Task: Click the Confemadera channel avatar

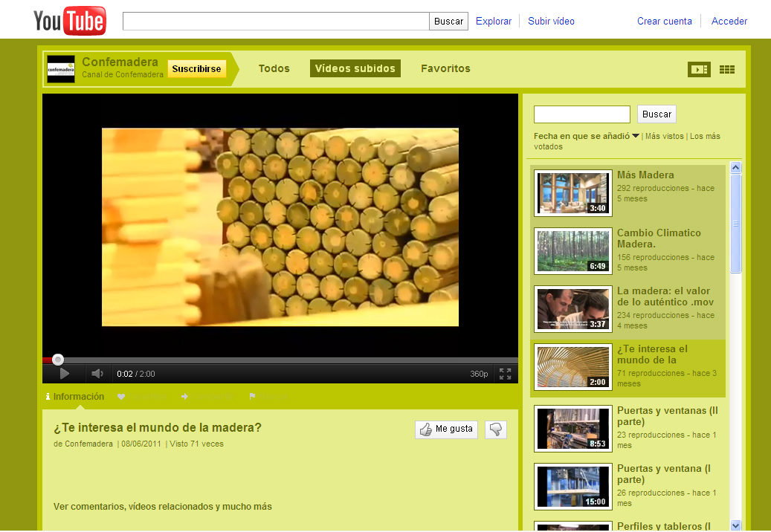Action: click(61, 69)
